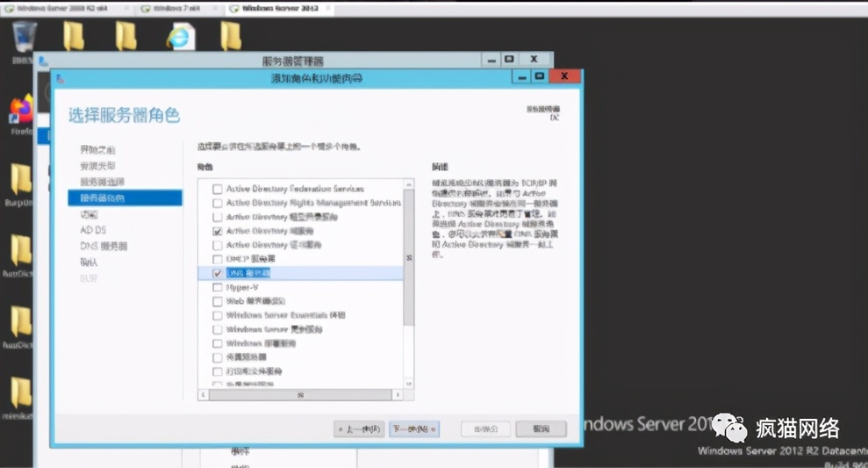Viewport: 868px width, 468px height.
Task: Click the 选择服务器角色 page heading
Action: tap(124, 115)
